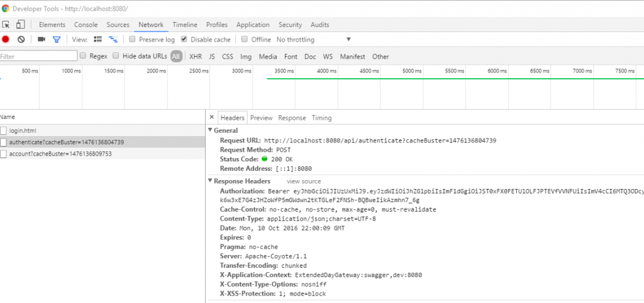Click into the Filter text field
Screen dimensions: 644x303
[x=38, y=56]
